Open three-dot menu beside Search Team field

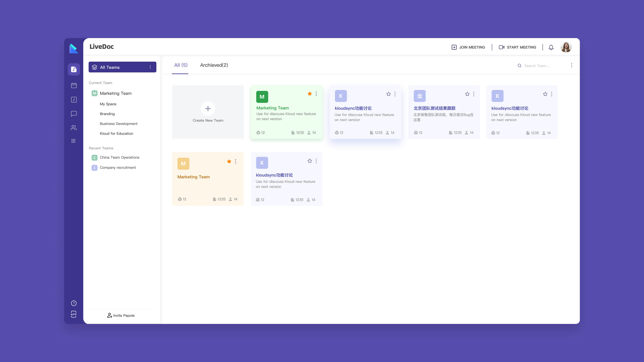pyautogui.click(x=571, y=65)
